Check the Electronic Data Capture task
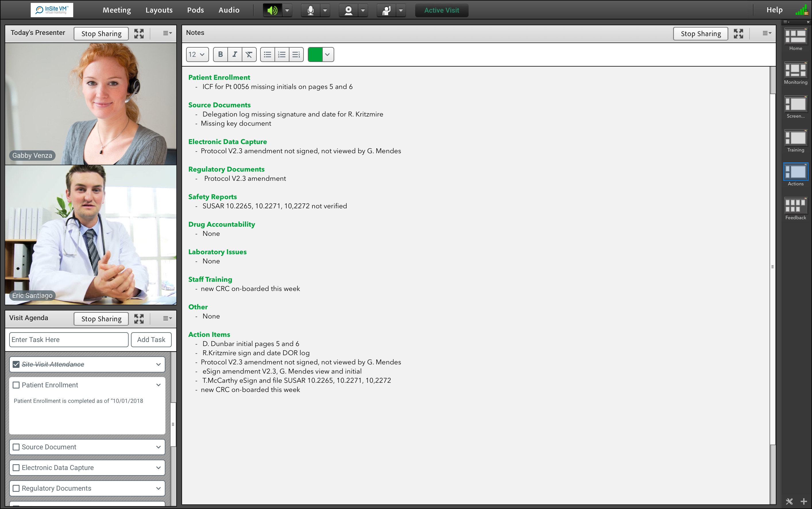 (16, 468)
